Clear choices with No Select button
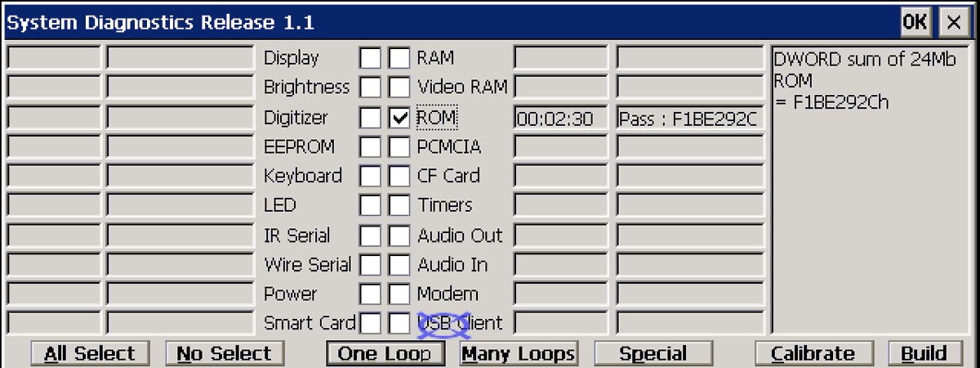 pos(224,353)
